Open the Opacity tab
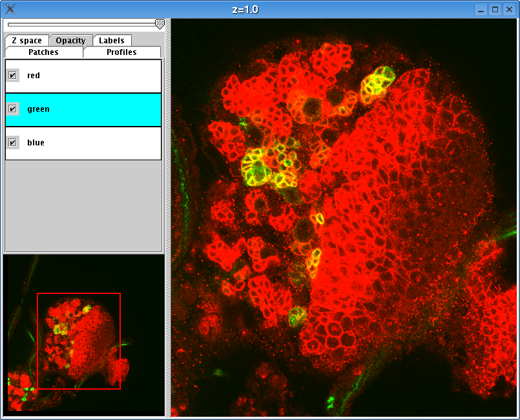The height and width of the screenshot is (420, 520). coord(70,41)
